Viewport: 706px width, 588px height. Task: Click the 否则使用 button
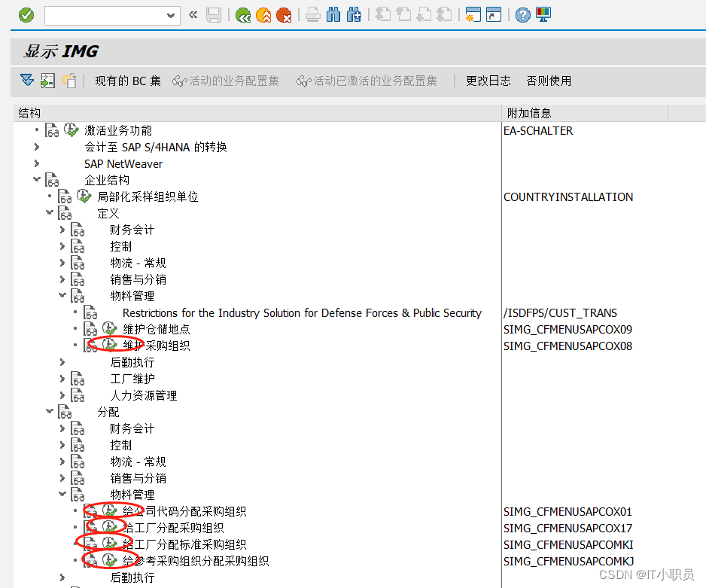pyautogui.click(x=549, y=81)
